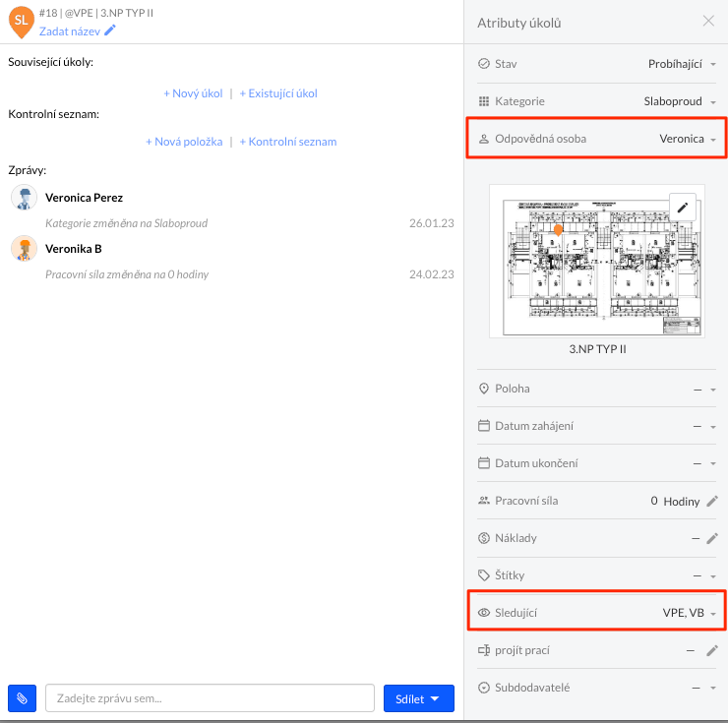The image size is (728, 723).
Task: Edit Pracovní síla hours with pencil icon
Action: pos(712,501)
